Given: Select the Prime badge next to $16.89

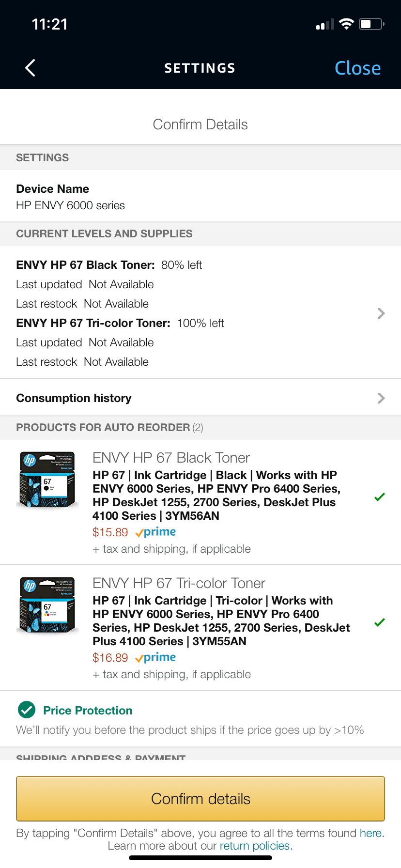Looking at the screenshot, I should click(155, 657).
